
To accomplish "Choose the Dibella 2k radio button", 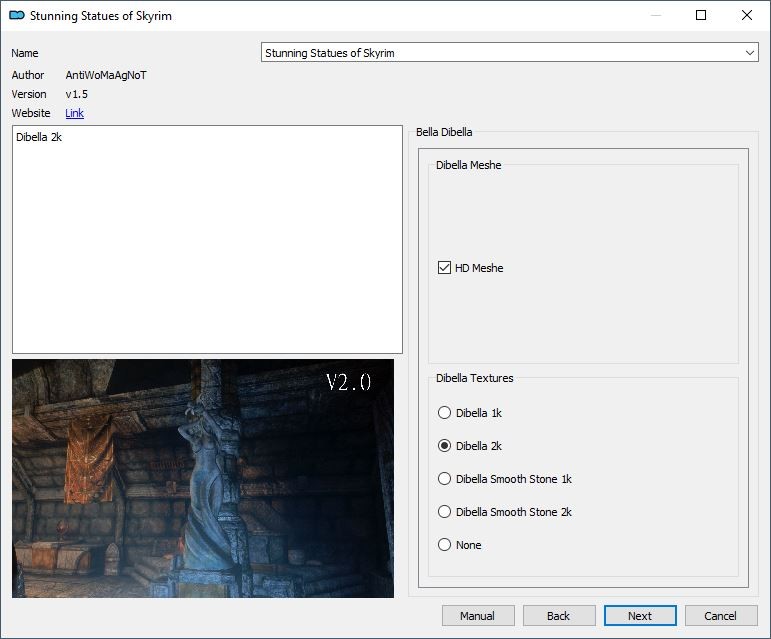I will coord(445,446).
